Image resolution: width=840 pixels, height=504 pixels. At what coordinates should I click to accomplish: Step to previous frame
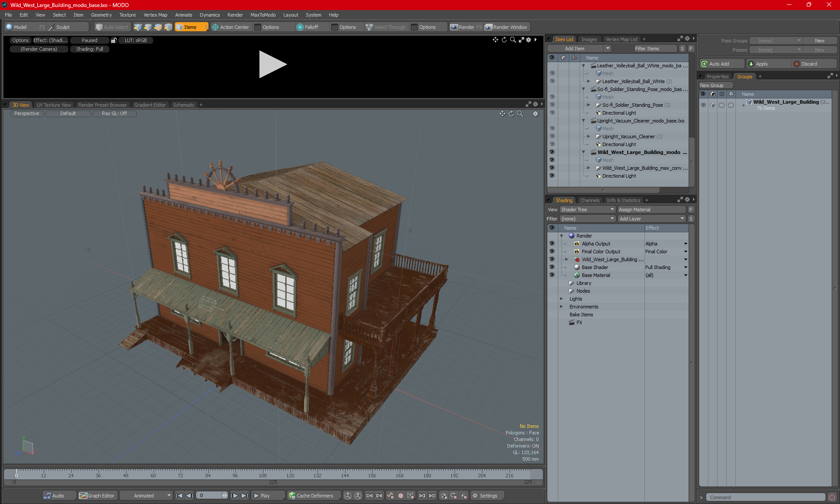point(189,496)
